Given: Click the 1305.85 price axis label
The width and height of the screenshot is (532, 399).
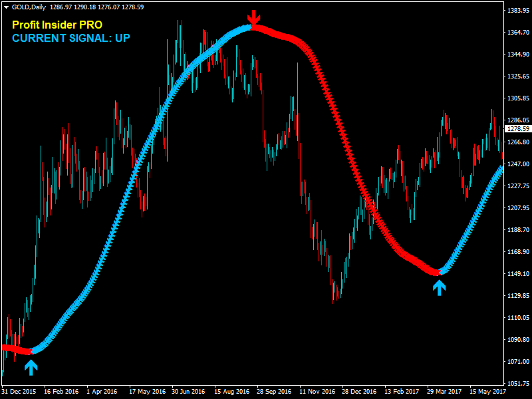Looking at the screenshot, I should tap(518, 98).
